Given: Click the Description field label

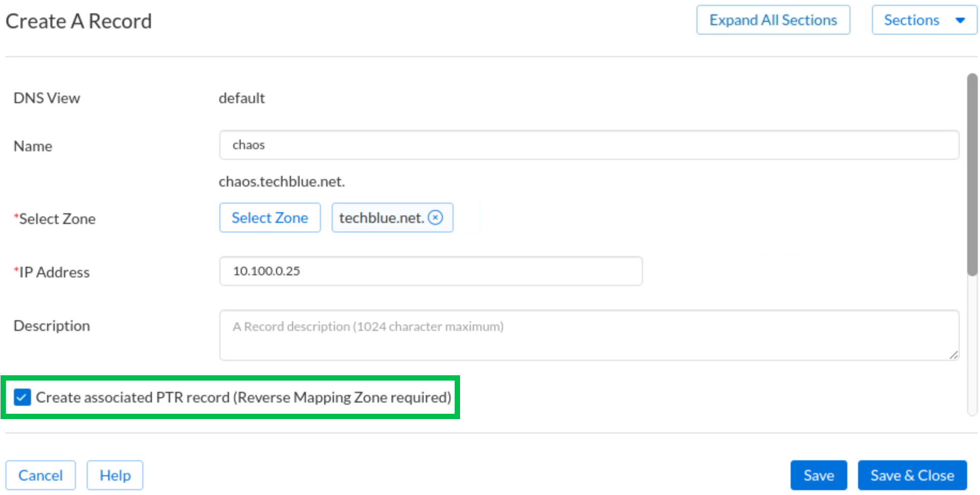Looking at the screenshot, I should tap(52, 326).
